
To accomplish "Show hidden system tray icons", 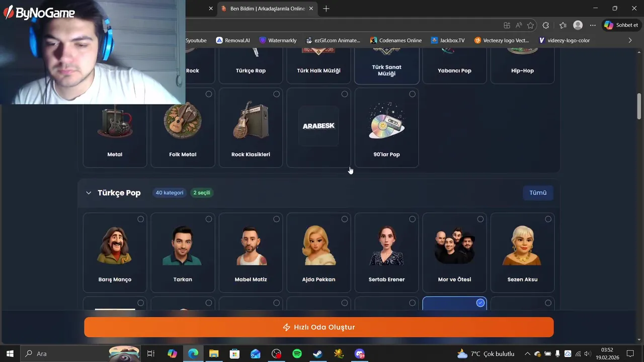I will [x=527, y=354].
